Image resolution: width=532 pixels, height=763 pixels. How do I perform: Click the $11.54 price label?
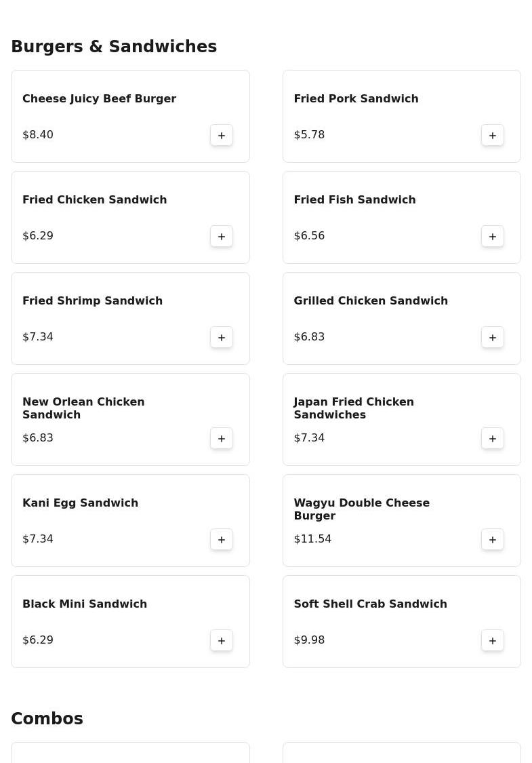pyautogui.click(x=312, y=539)
